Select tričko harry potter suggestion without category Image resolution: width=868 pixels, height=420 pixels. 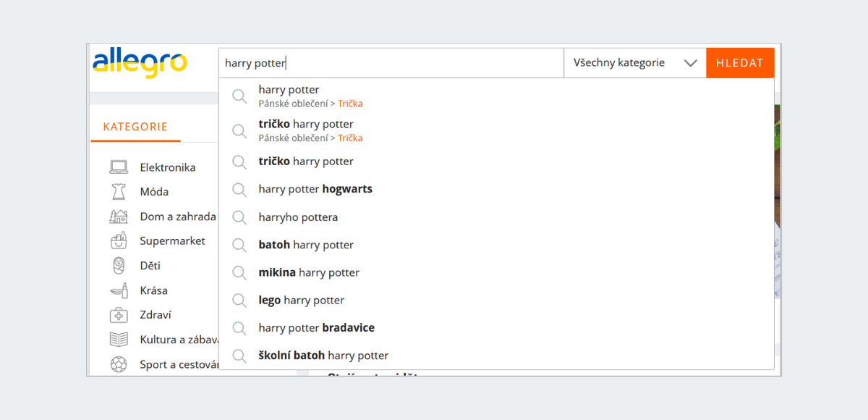click(496, 161)
